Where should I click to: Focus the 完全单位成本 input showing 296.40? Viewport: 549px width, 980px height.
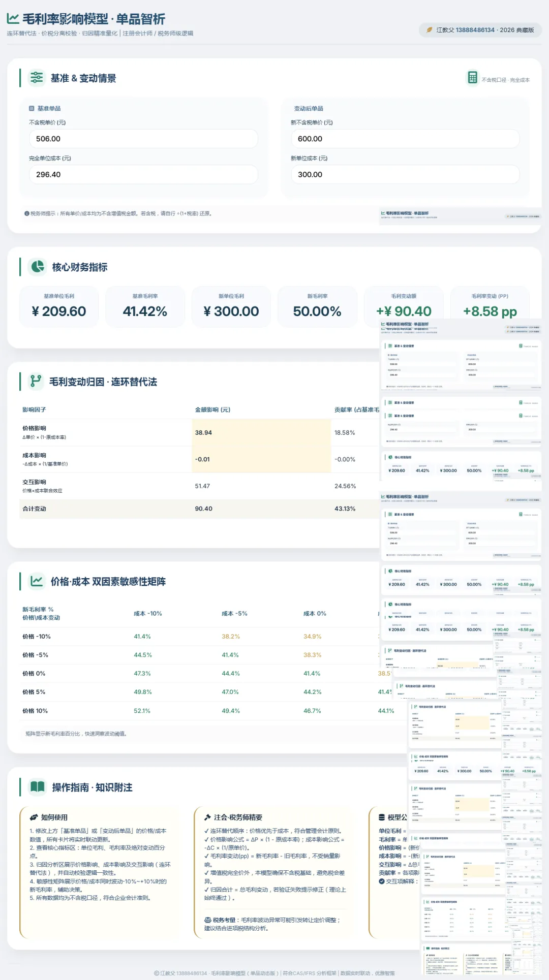point(143,174)
